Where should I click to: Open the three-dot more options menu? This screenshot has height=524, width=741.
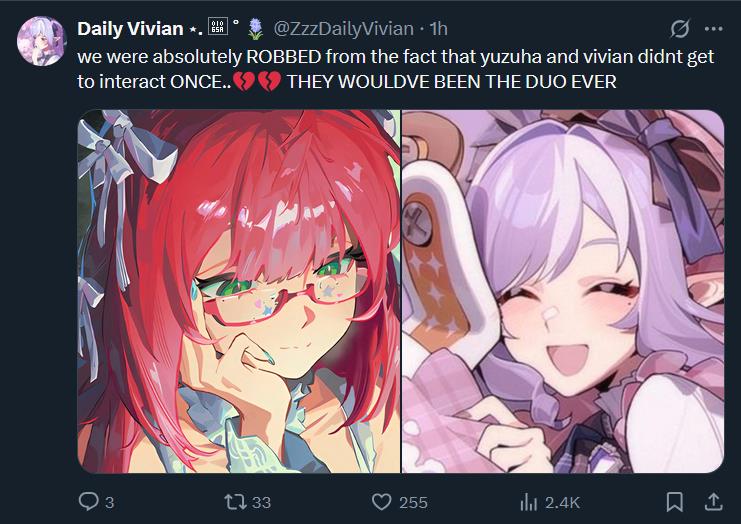713,29
